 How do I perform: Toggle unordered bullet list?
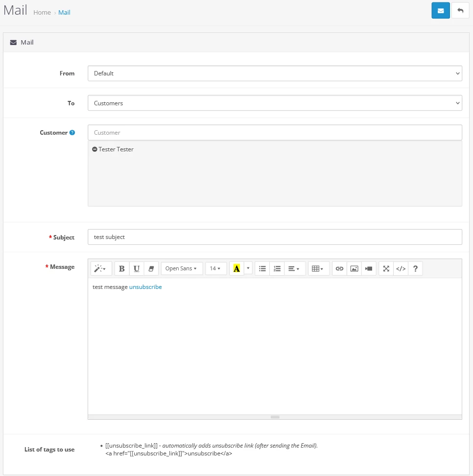tap(262, 268)
